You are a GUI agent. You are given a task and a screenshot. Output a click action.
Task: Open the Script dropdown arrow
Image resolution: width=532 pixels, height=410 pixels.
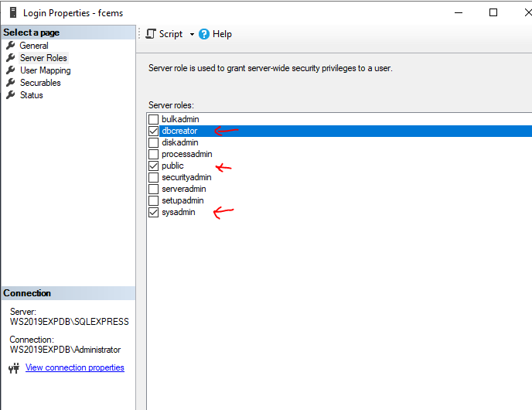pyautogui.click(x=192, y=35)
